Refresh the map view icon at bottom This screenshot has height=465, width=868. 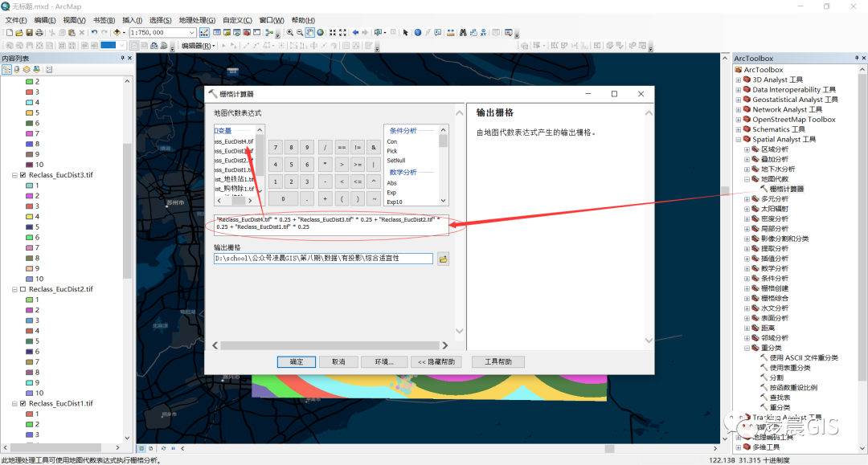coord(163,448)
